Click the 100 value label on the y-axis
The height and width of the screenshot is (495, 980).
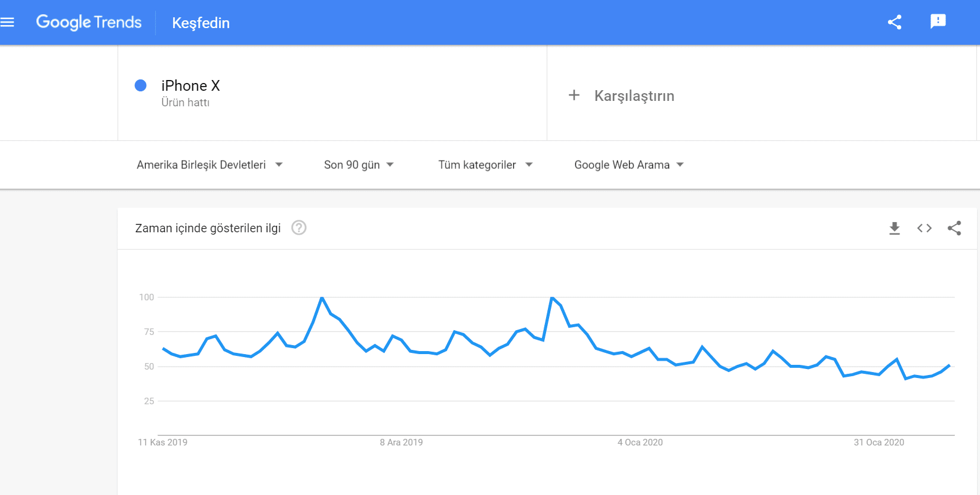tap(147, 297)
